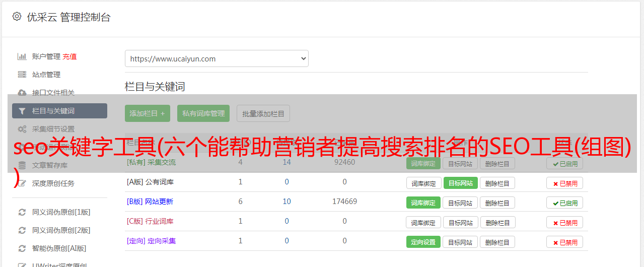Viewport: 644px width, 267px height.
Task: Click the bar chart icon for 账户管理
Action: pos(22,56)
